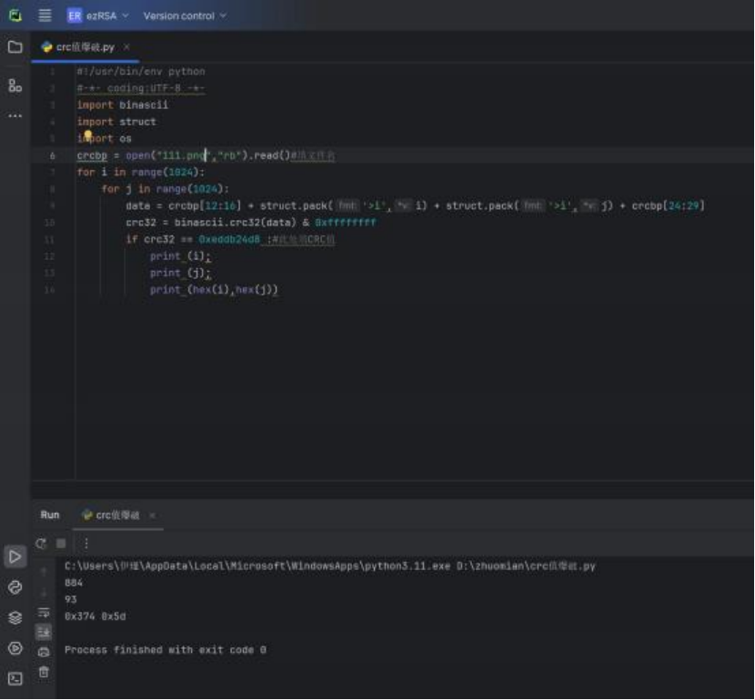Show more tool windows ellipsis
Image resolution: width=755 pixels, height=700 pixels.
click(x=15, y=116)
